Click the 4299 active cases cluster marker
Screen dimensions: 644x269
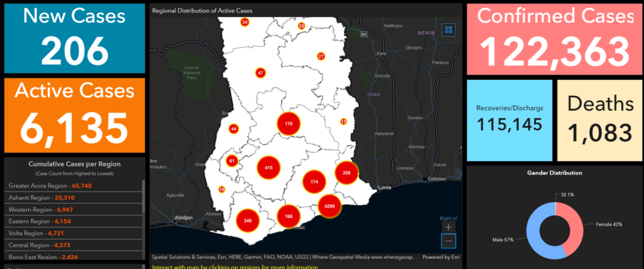(330, 205)
